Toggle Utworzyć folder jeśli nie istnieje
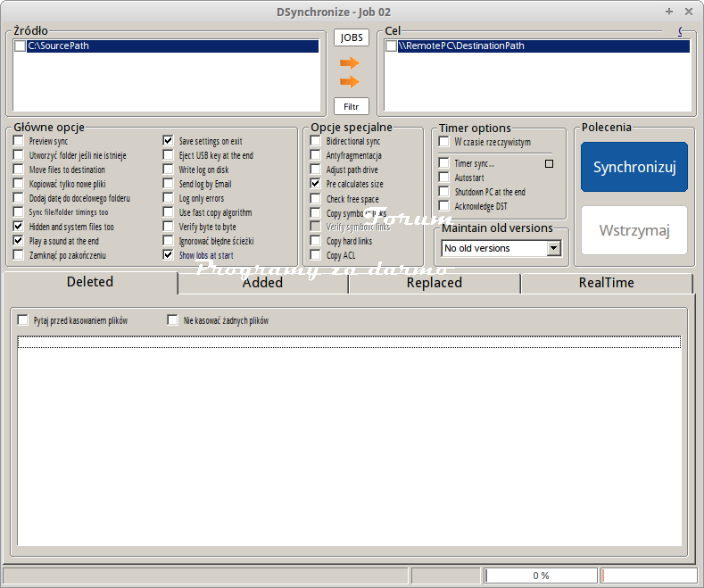The image size is (704, 588). 19,155
